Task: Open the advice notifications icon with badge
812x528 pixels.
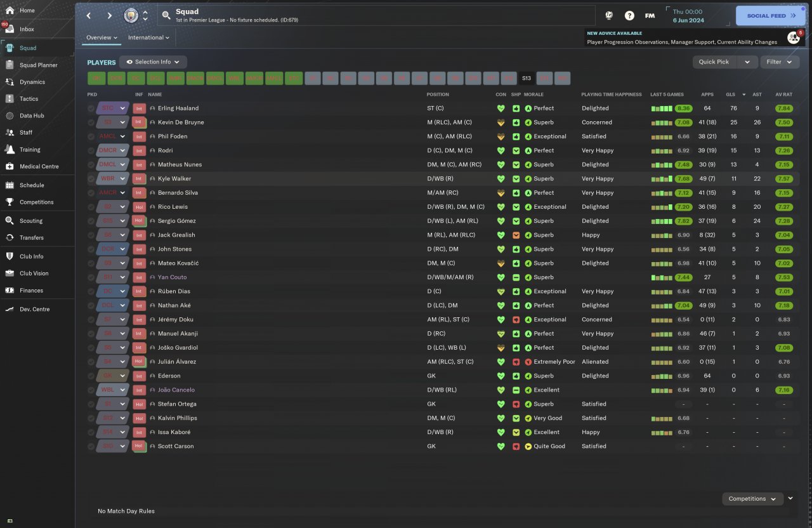Action: pos(794,37)
